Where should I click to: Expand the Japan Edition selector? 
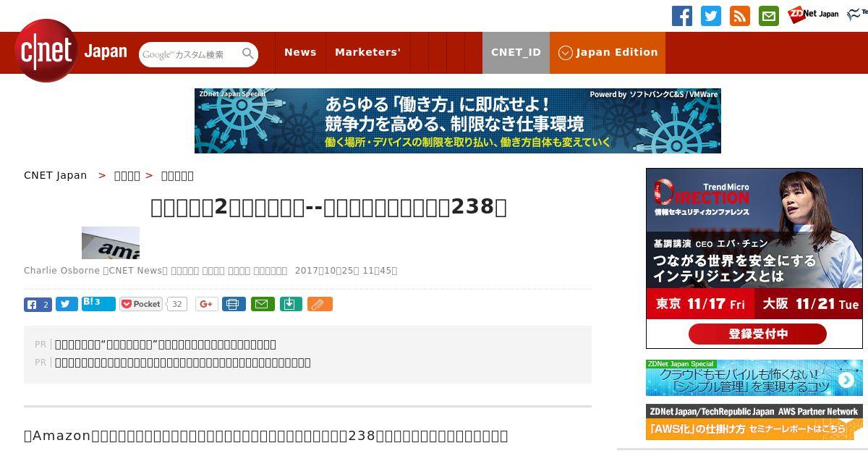point(608,52)
